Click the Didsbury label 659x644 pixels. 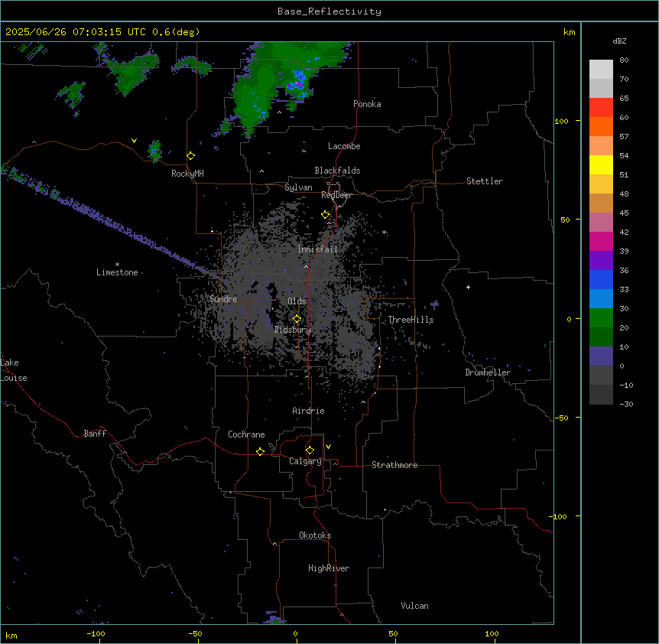293,330
